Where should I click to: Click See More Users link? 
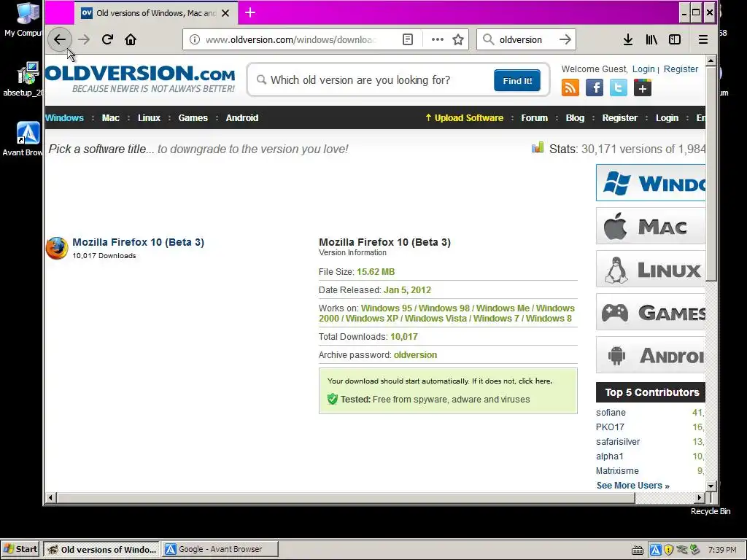click(x=633, y=485)
